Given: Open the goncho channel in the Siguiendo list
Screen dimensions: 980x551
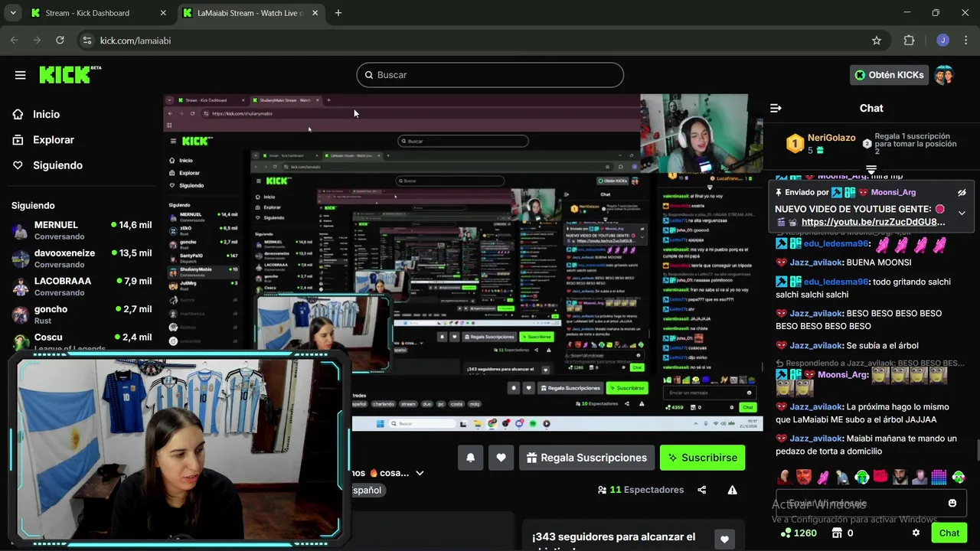Looking at the screenshot, I should point(81,315).
